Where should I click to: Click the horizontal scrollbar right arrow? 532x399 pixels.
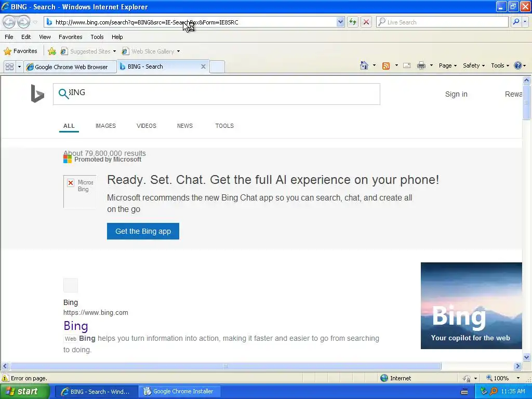pos(517,366)
